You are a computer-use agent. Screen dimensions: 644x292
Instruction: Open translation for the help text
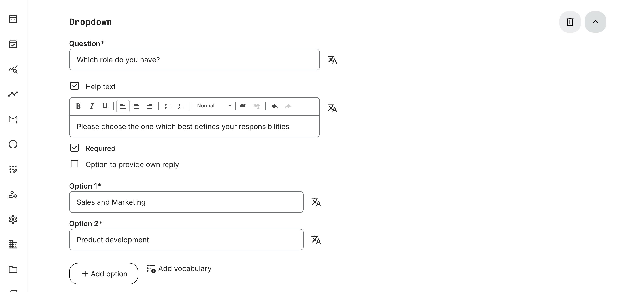pos(332,108)
